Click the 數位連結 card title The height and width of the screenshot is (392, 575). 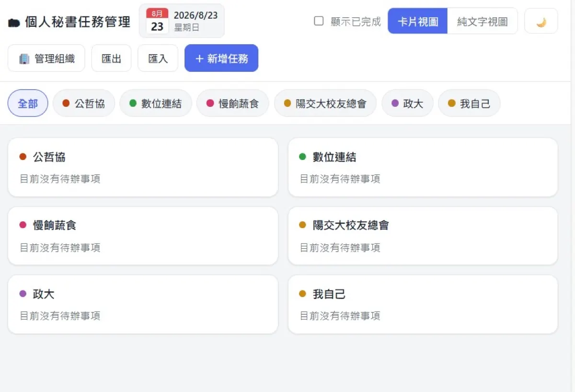(334, 157)
